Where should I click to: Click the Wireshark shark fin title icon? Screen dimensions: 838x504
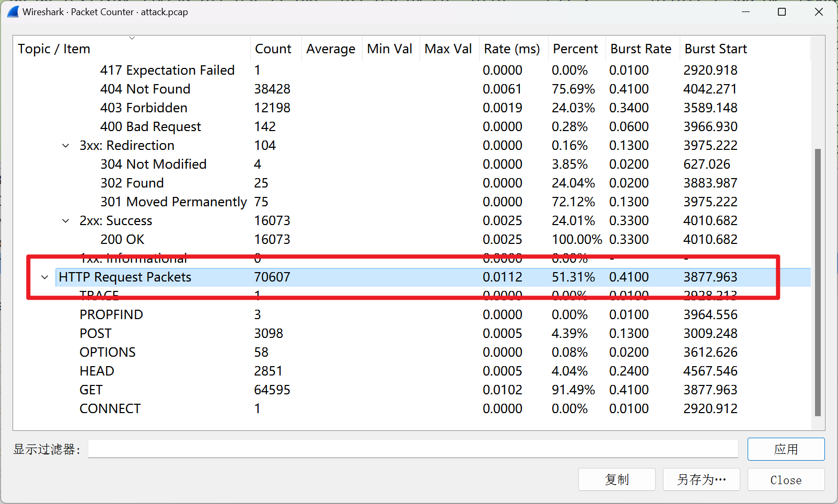pos(13,11)
